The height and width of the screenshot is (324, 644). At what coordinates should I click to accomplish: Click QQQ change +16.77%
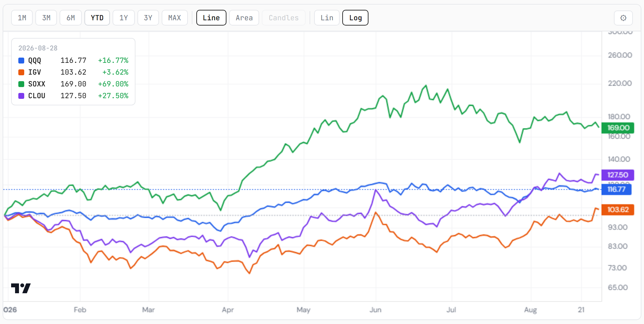tap(113, 61)
